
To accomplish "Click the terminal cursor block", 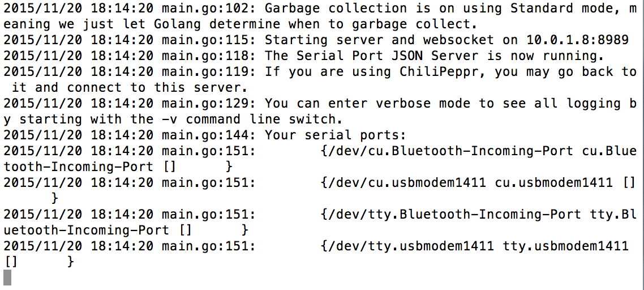I will pyautogui.click(x=7, y=278).
